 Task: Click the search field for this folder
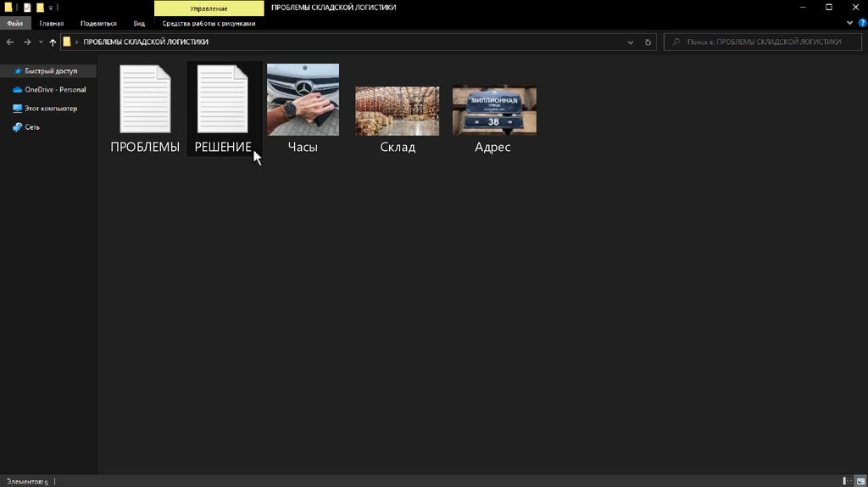(x=763, y=42)
